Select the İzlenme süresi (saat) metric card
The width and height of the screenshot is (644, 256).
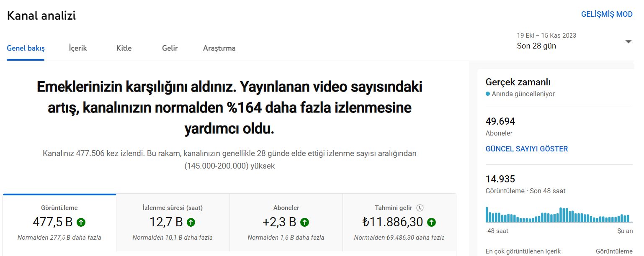coord(173,223)
